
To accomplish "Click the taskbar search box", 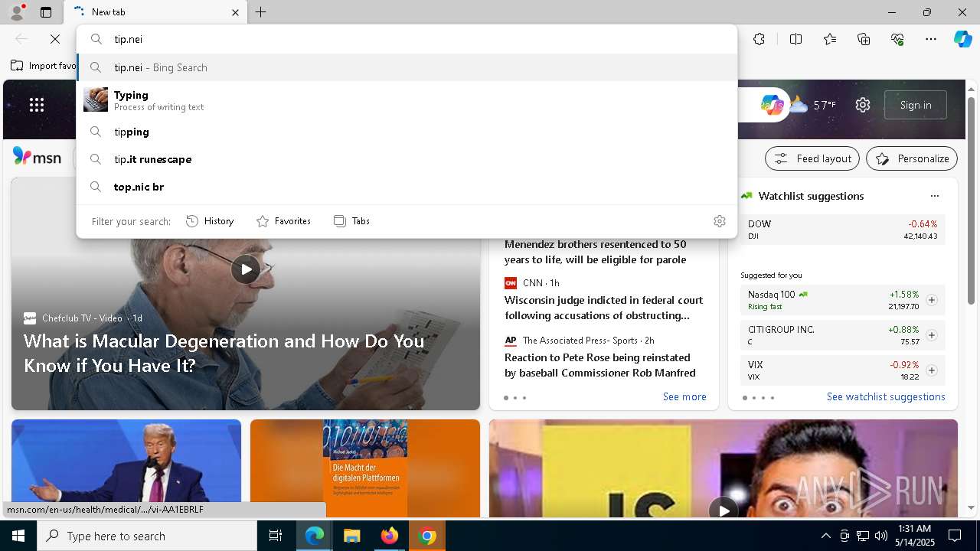I will [x=147, y=536].
